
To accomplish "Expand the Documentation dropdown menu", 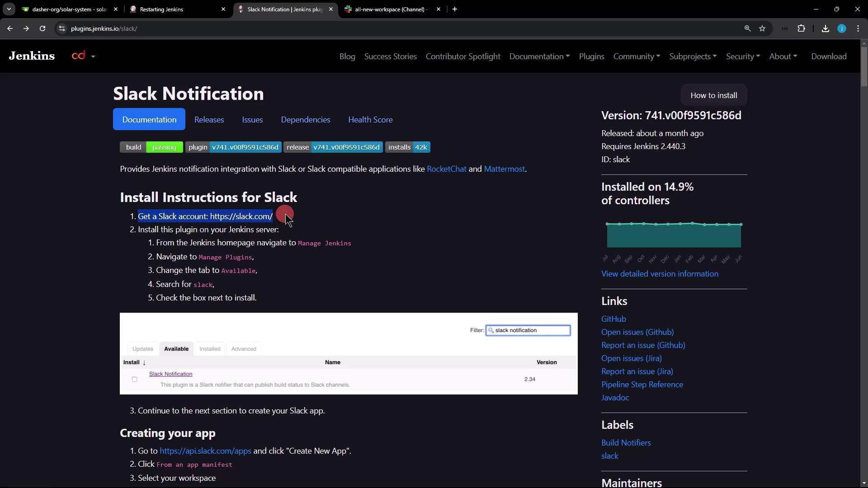I will click(x=539, y=56).
